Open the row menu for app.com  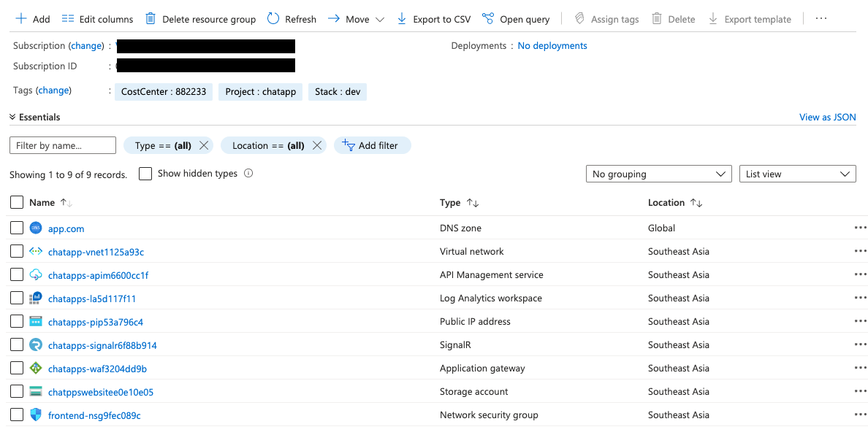860,227
